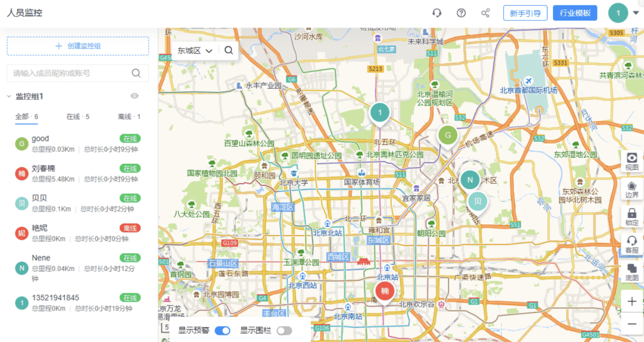644x342 pixels.
Task: Zoom in with the map plus button
Action: (x=631, y=302)
